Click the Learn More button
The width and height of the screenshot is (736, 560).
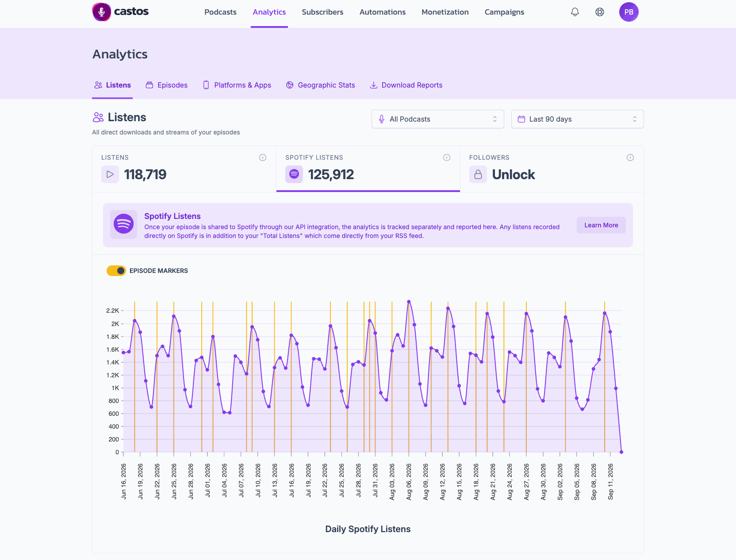click(x=601, y=225)
